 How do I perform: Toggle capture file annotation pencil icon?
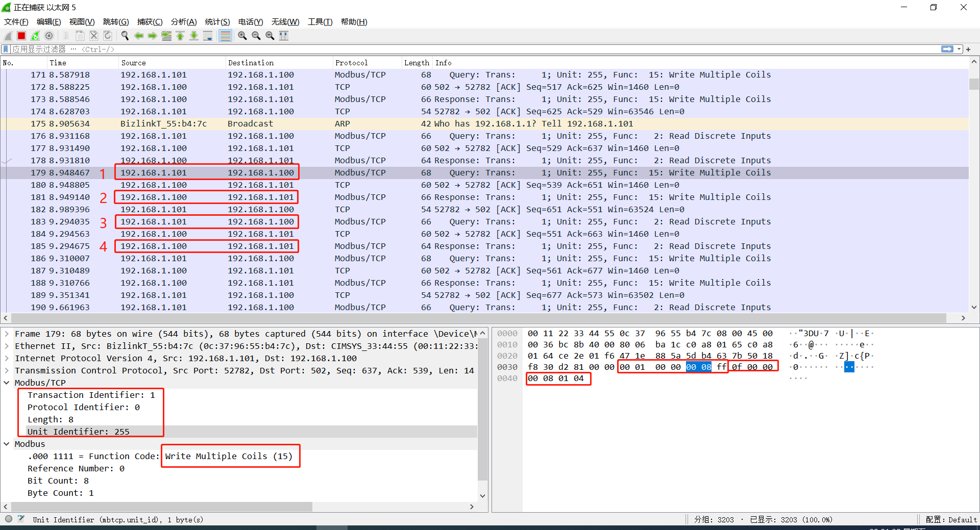(21, 519)
